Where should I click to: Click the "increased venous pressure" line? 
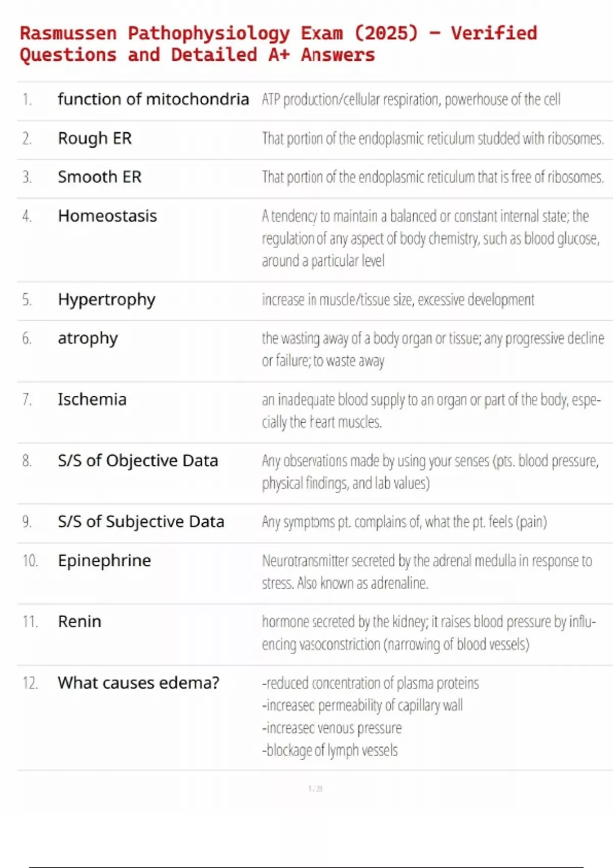point(332,728)
